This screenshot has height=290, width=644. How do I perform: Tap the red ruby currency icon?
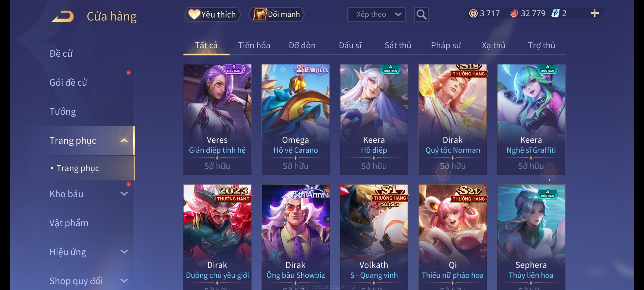514,13
